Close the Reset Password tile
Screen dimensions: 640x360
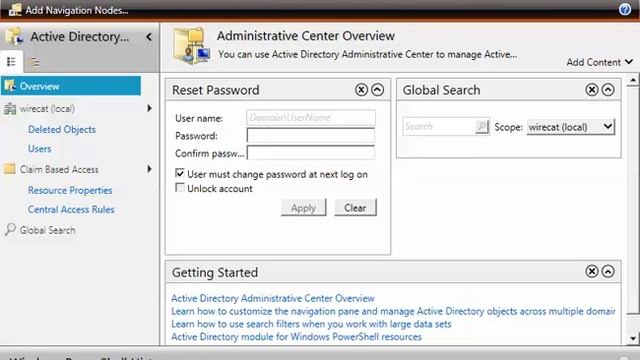pyautogui.click(x=361, y=89)
